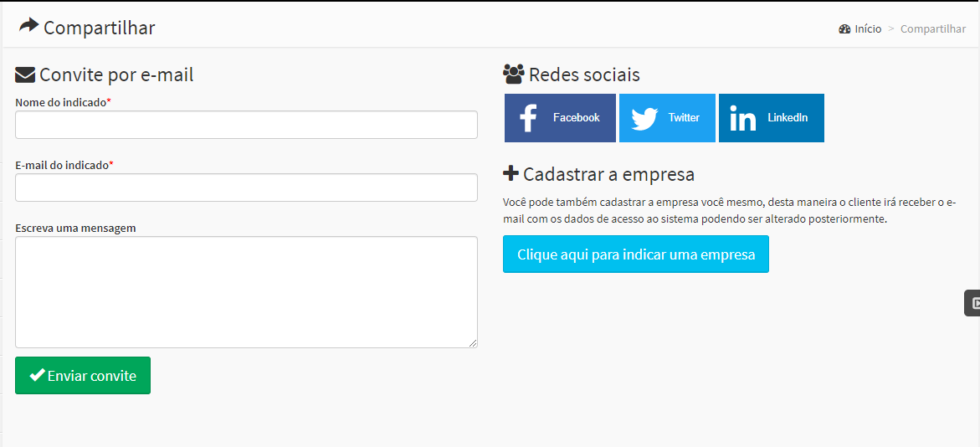Focus the E-mail do indicado field
This screenshot has height=447, width=980.
[x=246, y=188]
